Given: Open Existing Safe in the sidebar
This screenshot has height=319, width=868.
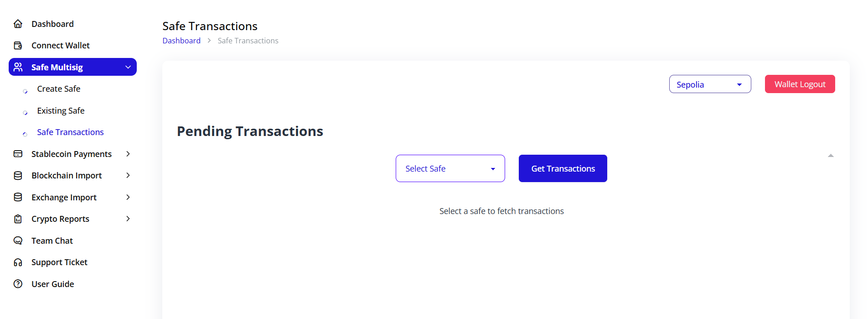Looking at the screenshot, I should [61, 110].
